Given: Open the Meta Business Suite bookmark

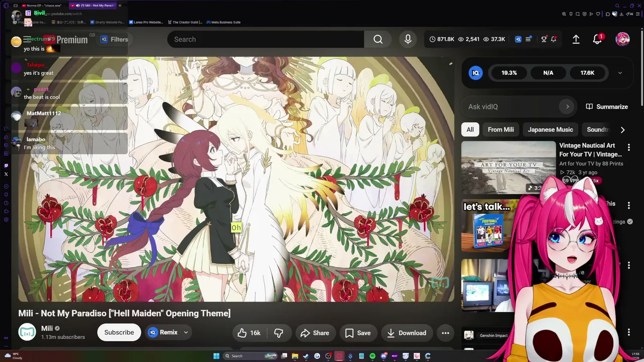Looking at the screenshot, I should (223, 22).
